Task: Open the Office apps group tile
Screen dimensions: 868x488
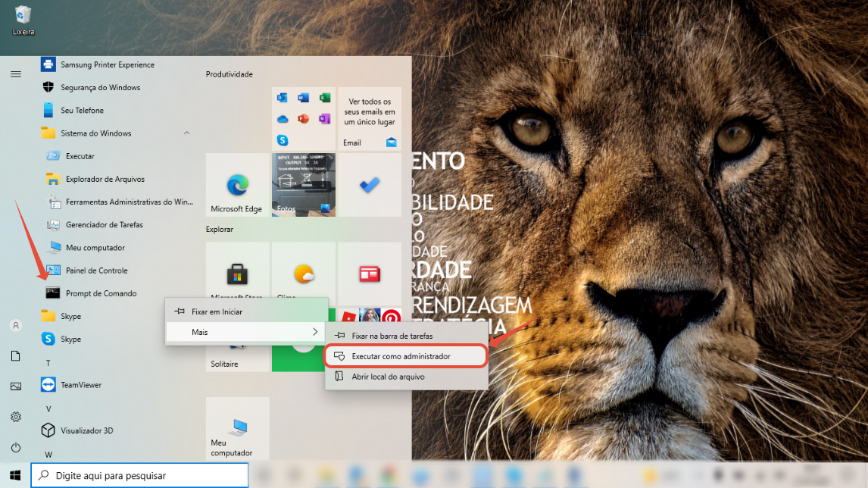Action: (304, 119)
